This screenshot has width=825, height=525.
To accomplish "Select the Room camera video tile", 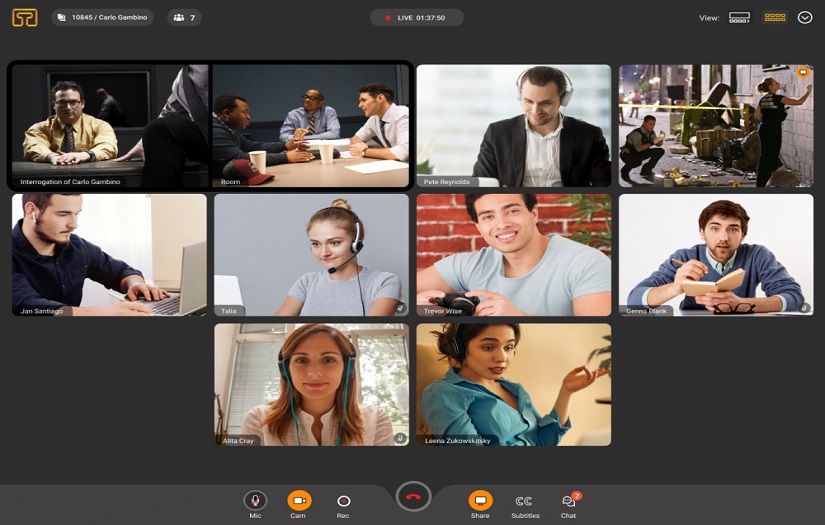I will click(x=311, y=125).
